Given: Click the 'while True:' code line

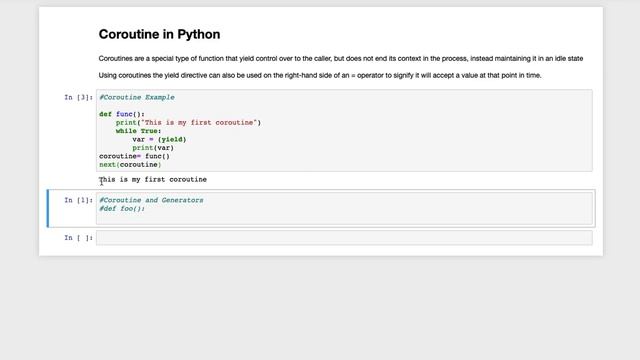Looking at the screenshot, I should pos(138,131).
